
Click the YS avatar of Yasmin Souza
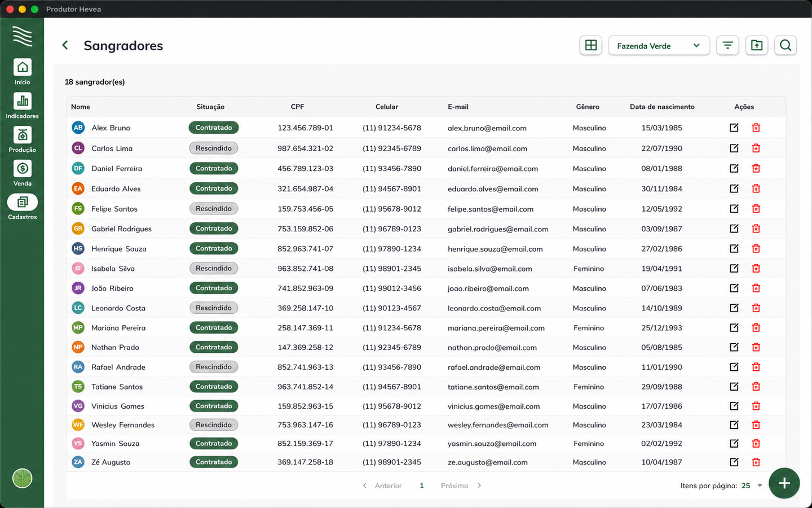[x=78, y=443]
